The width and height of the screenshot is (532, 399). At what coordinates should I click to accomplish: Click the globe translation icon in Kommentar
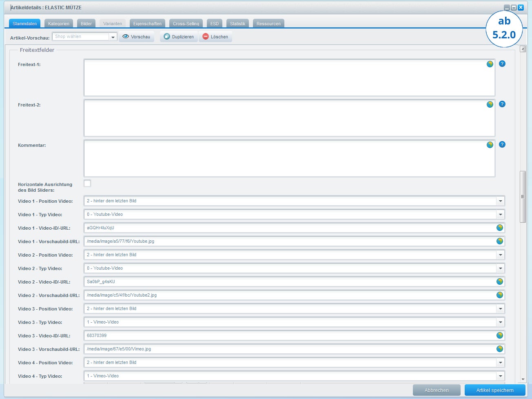490,145
